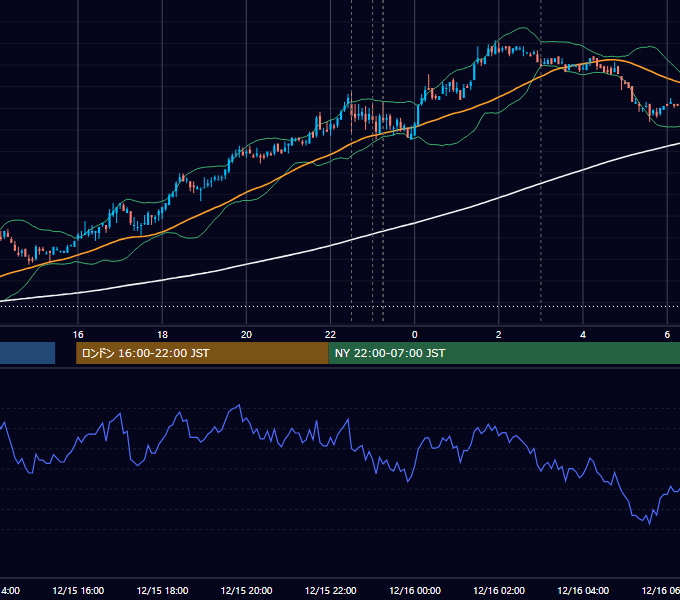Click the 22 hour label on time axis
The width and height of the screenshot is (680, 600).
(330, 335)
